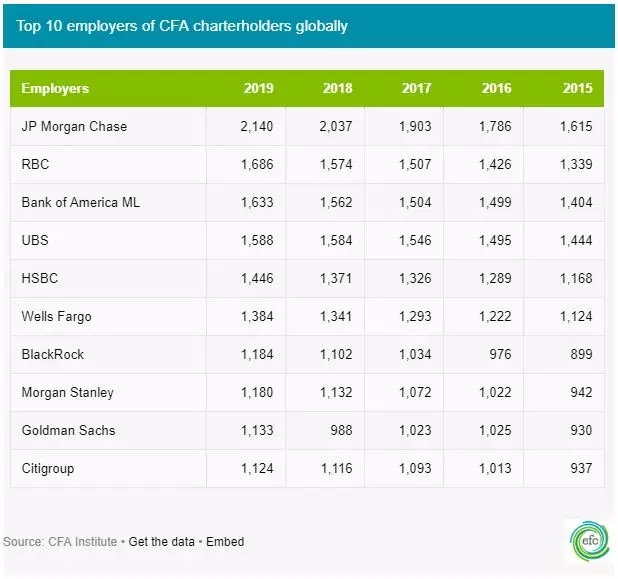The height and width of the screenshot is (579, 618).
Task: Click the Get the data link
Action: tap(162, 542)
